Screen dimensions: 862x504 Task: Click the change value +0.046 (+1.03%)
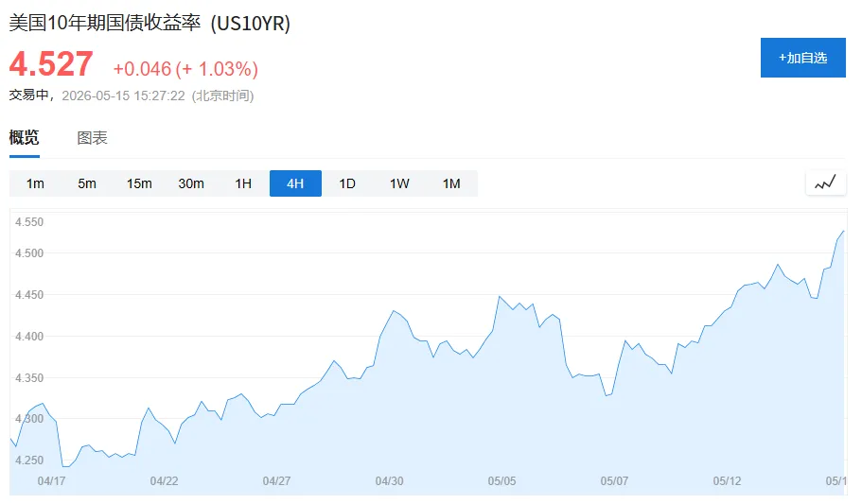click(185, 69)
